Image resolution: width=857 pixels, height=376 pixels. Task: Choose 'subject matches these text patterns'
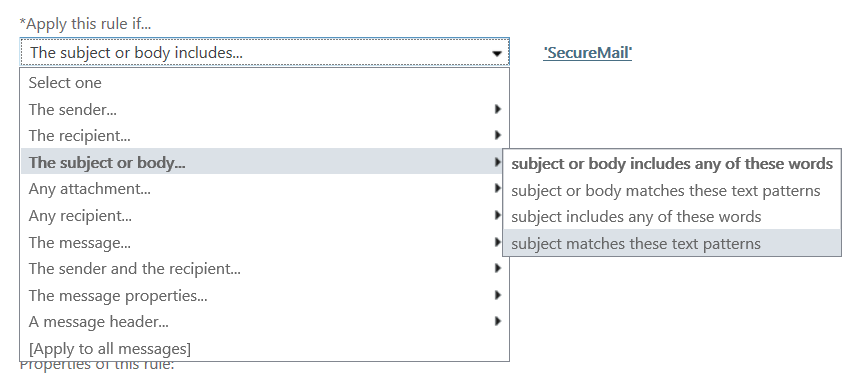pos(672,243)
